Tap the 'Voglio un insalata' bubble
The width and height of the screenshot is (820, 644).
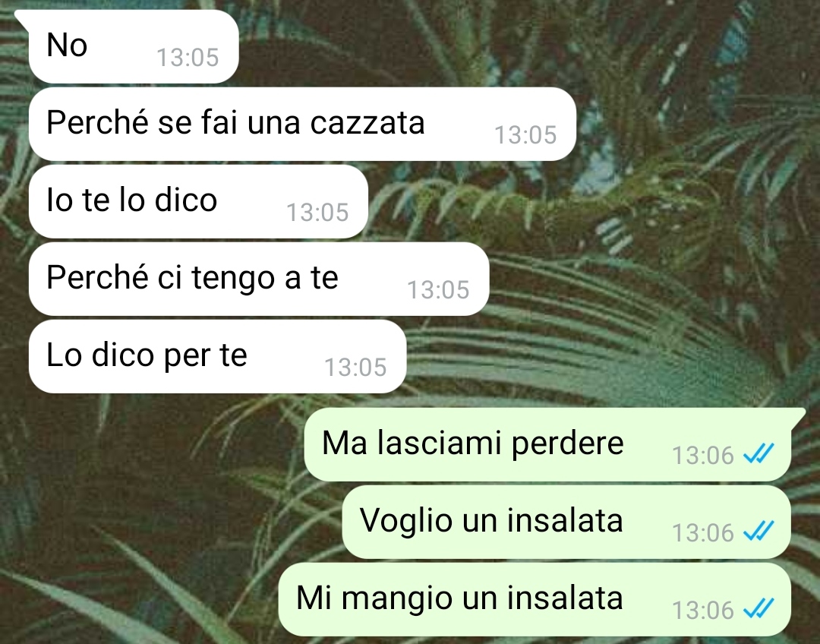tap(566, 522)
